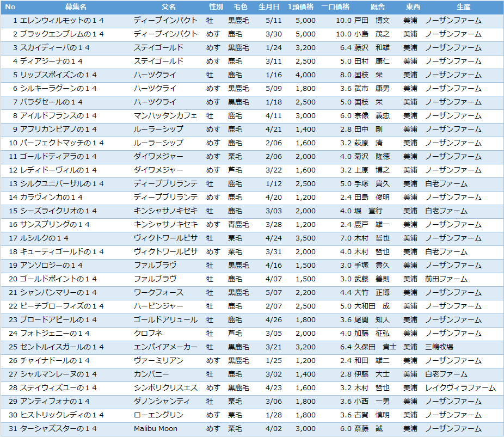Click breeder 三嶋牧場
Screen dimensions: 504x437
(x=439, y=347)
